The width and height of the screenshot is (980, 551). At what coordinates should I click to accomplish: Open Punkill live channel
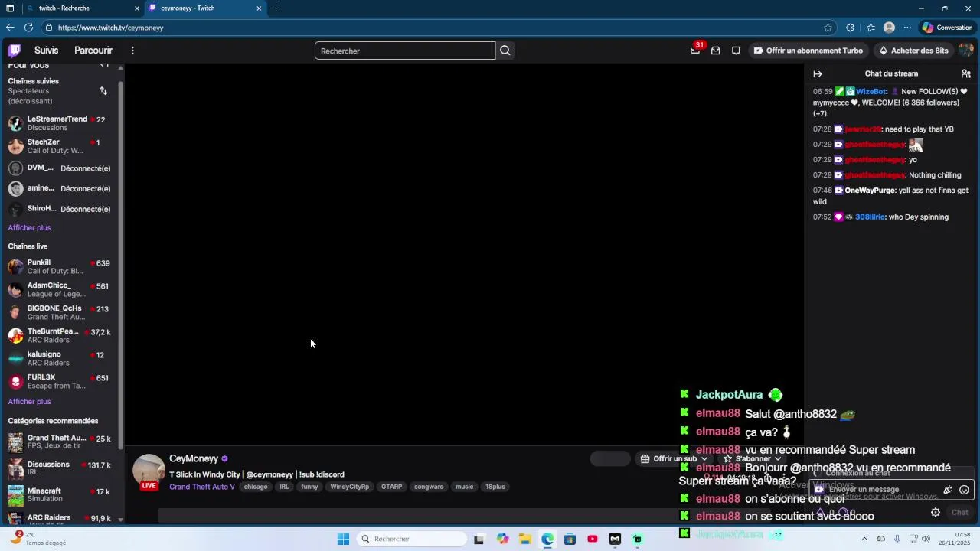60,266
